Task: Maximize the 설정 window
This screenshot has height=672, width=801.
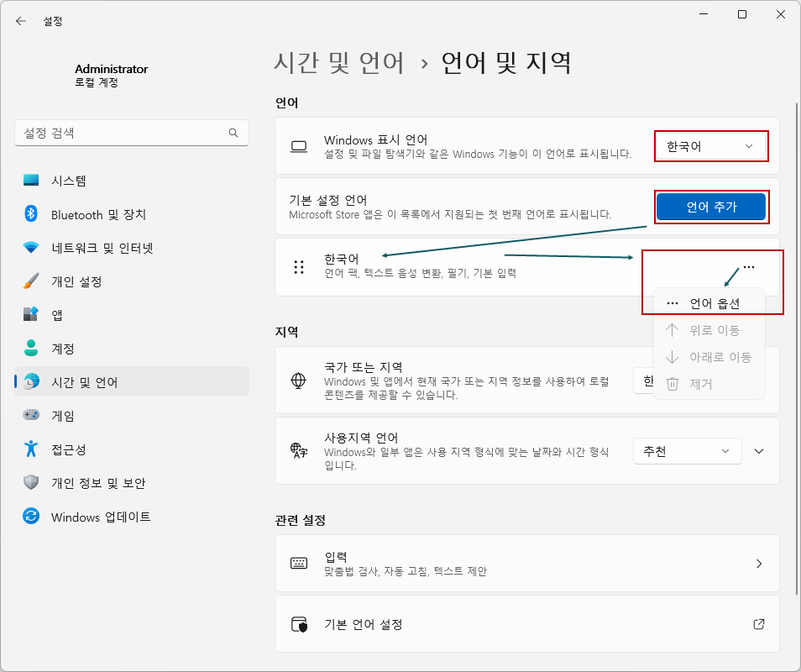Action: point(742,14)
